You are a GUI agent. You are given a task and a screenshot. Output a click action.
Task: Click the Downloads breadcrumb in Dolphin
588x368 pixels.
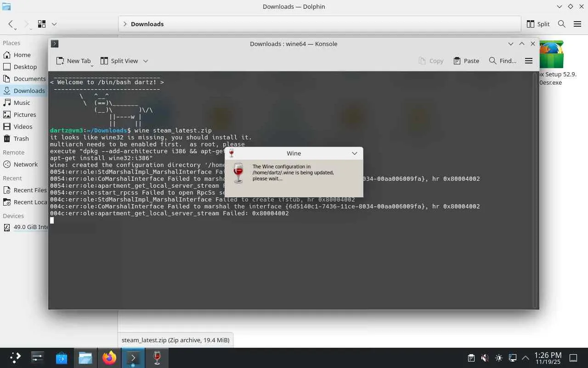point(147,24)
